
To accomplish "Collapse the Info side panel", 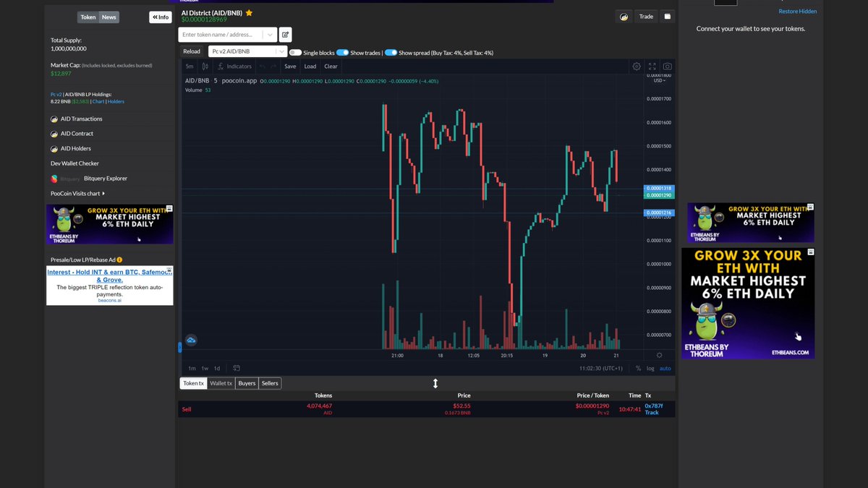I will pyautogui.click(x=161, y=17).
